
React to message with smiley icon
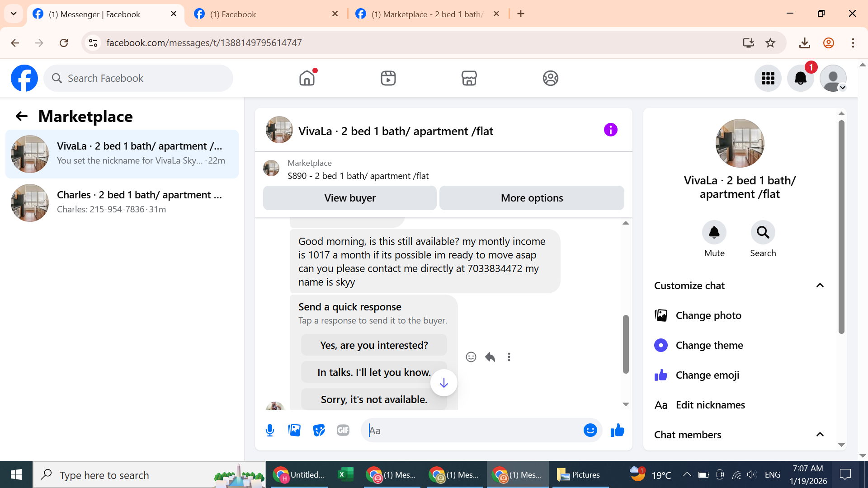click(x=471, y=357)
